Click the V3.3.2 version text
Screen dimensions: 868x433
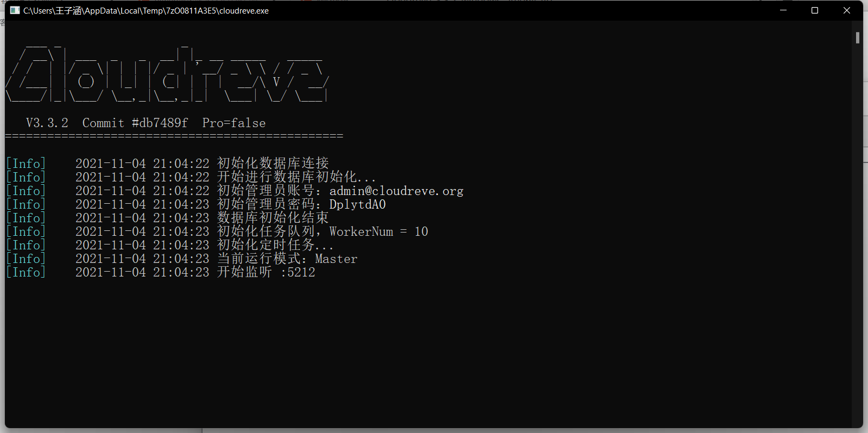pos(47,123)
